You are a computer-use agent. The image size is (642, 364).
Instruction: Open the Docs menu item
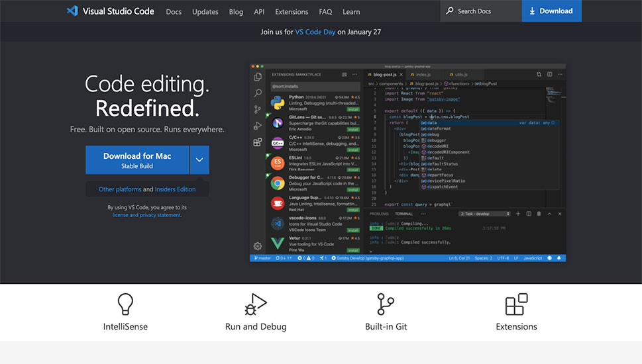[174, 12]
